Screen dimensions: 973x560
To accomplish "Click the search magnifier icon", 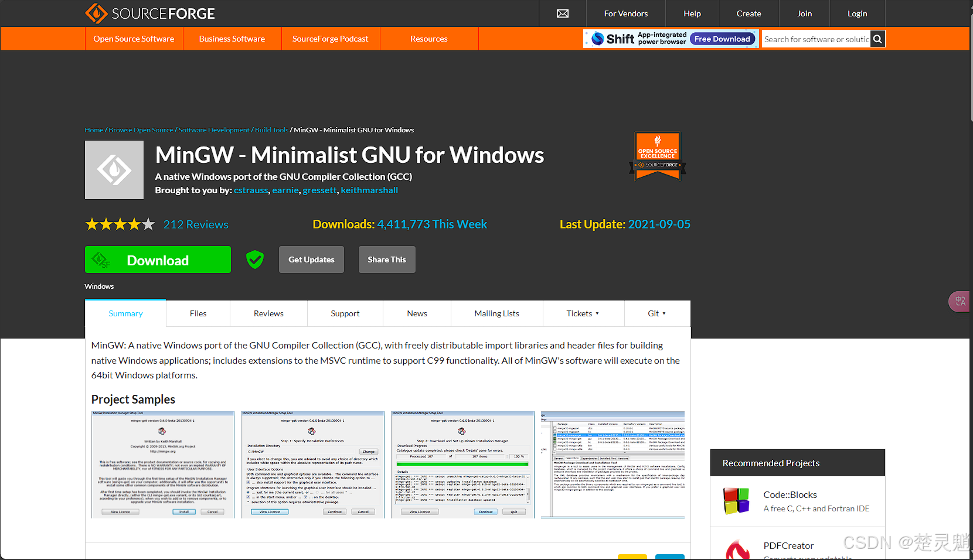I will coord(877,39).
